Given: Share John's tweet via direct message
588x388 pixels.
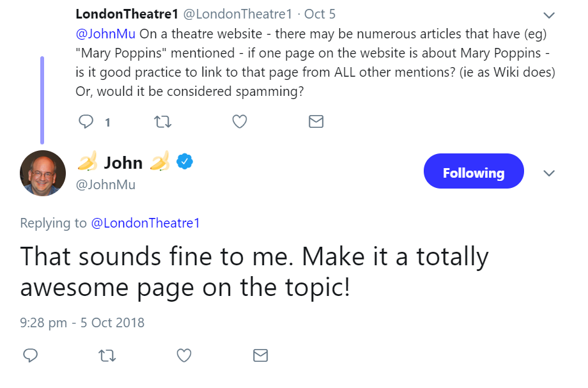Looking at the screenshot, I should click(x=260, y=355).
